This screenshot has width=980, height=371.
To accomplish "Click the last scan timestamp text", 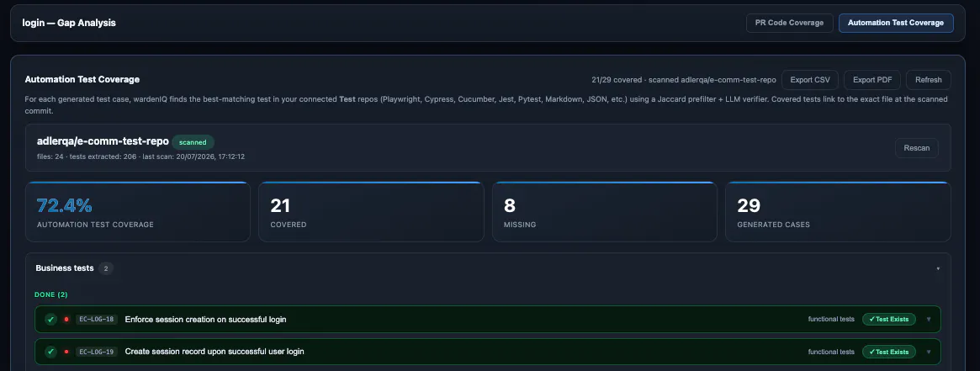I will coord(193,156).
